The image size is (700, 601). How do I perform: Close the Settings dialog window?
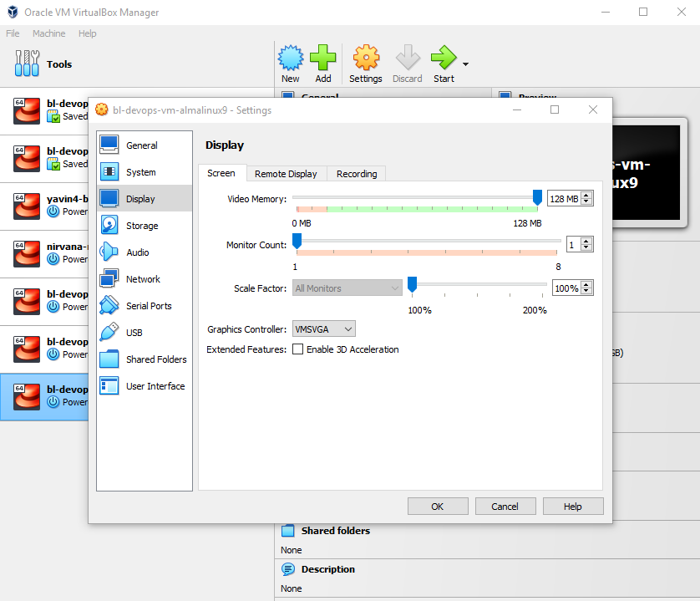click(x=593, y=110)
